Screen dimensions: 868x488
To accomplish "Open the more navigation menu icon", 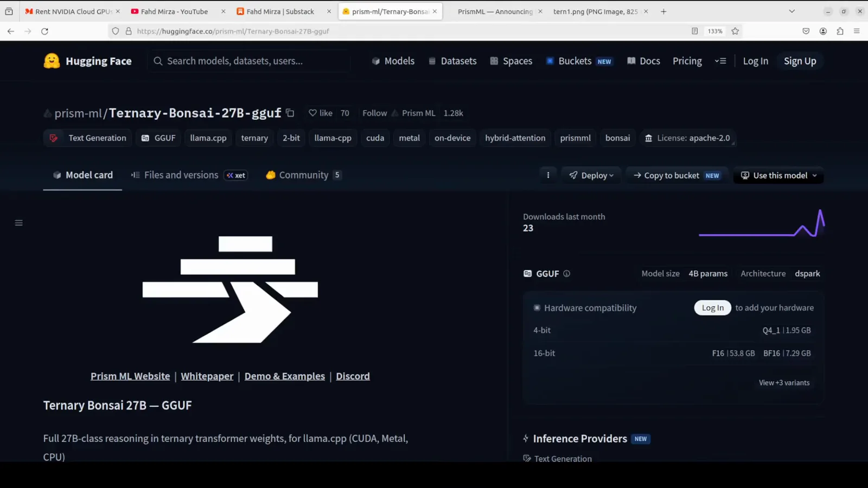I will tap(720, 61).
